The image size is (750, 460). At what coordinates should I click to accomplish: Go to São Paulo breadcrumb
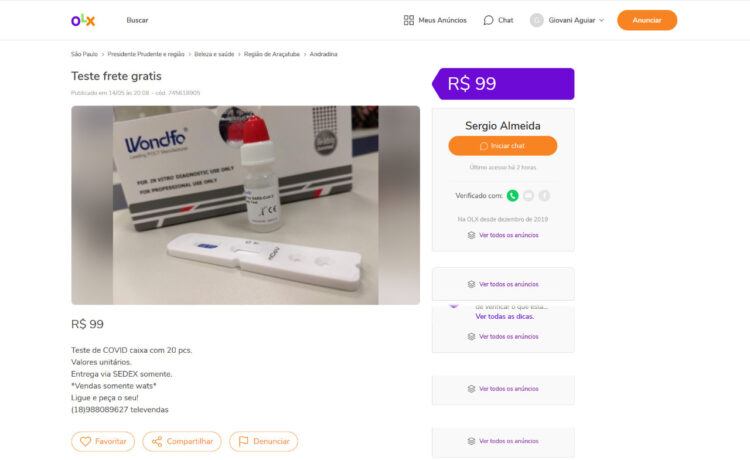click(x=84, y=54)
